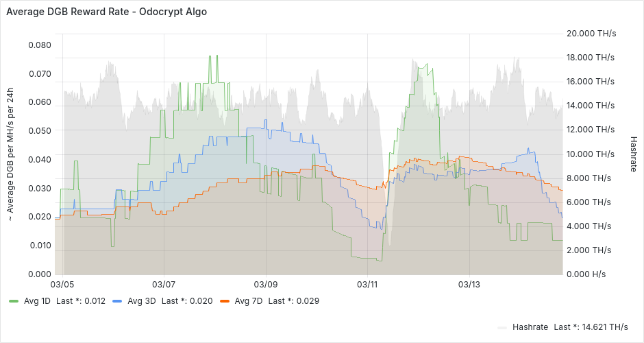This screenshot has width=644, height=343.
Task: Click the green Avg 1D color swatch
Action: click(14, 300)
